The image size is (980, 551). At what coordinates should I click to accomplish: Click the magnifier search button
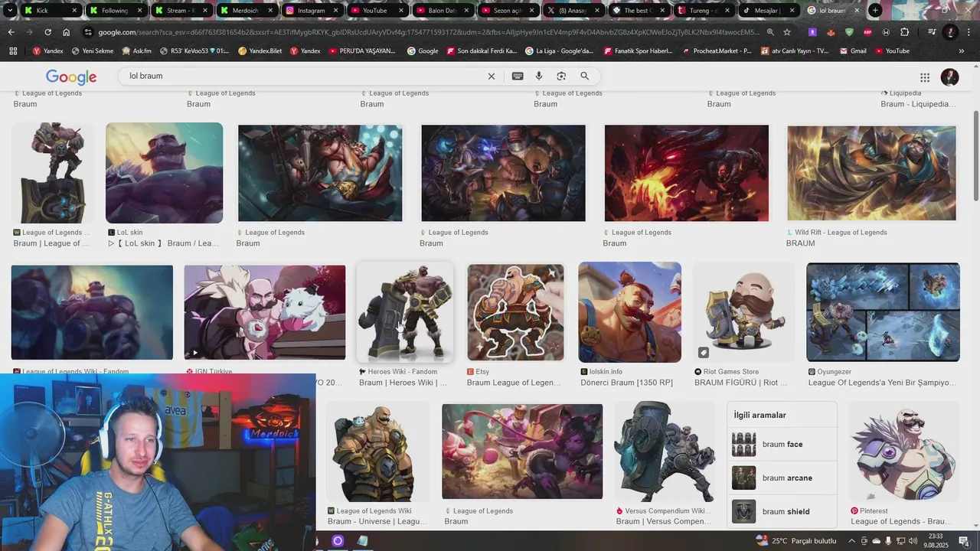point(585,76)
